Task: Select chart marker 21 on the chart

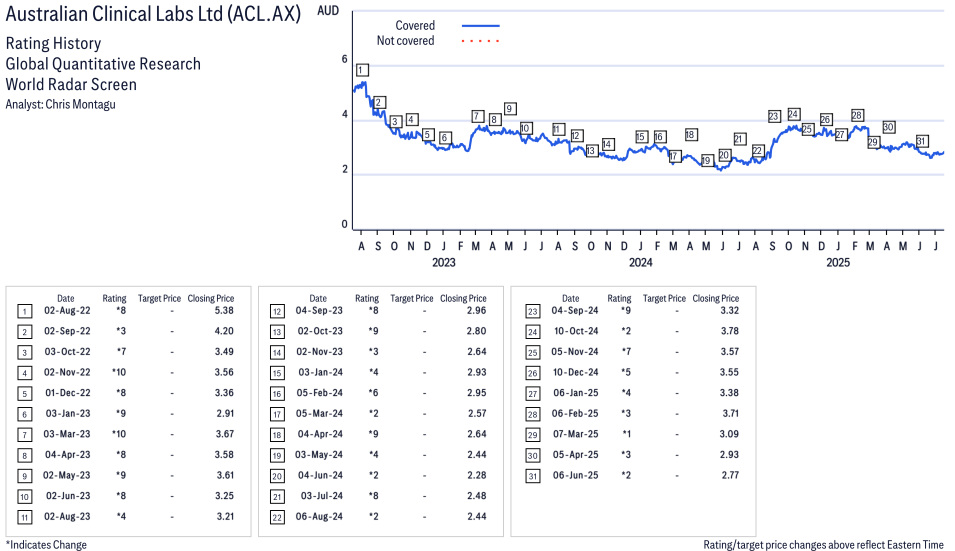Action: pyautogui.click(x=739, y=139)
